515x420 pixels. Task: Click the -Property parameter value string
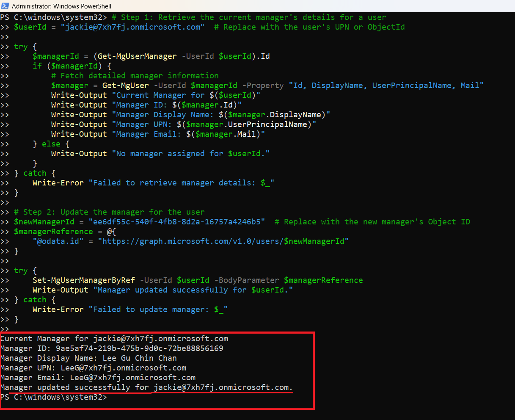pos(386,86)
